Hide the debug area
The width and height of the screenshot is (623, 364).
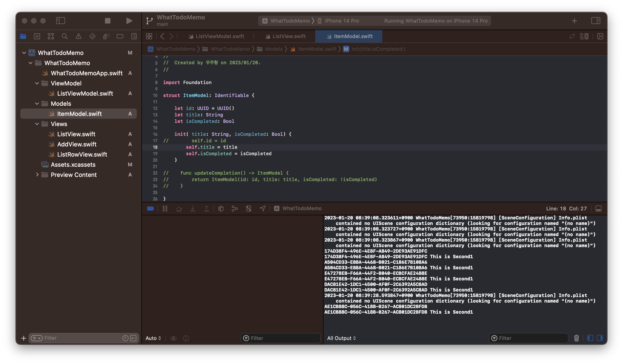coord(598,209)
